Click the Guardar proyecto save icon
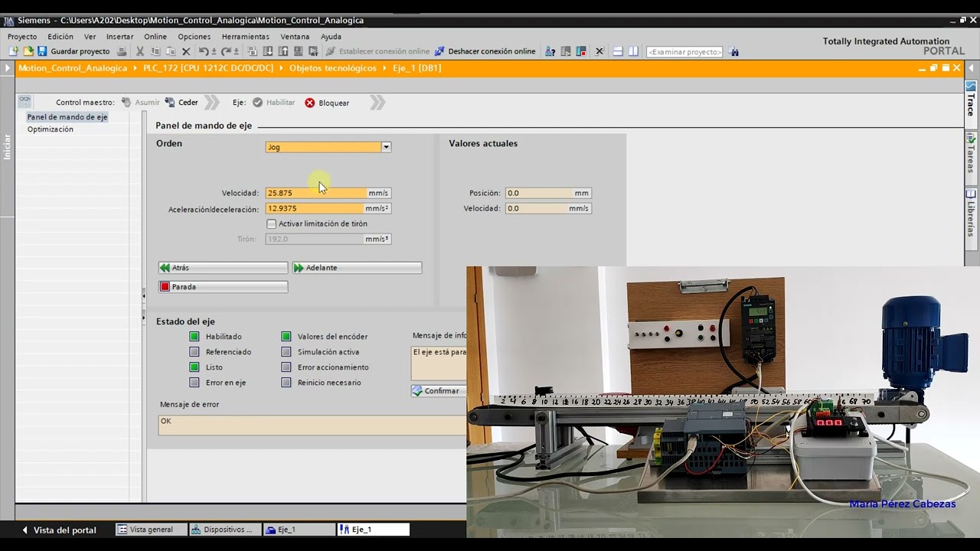This screenshot has width=980, height=551. click(x=42, y=51)
